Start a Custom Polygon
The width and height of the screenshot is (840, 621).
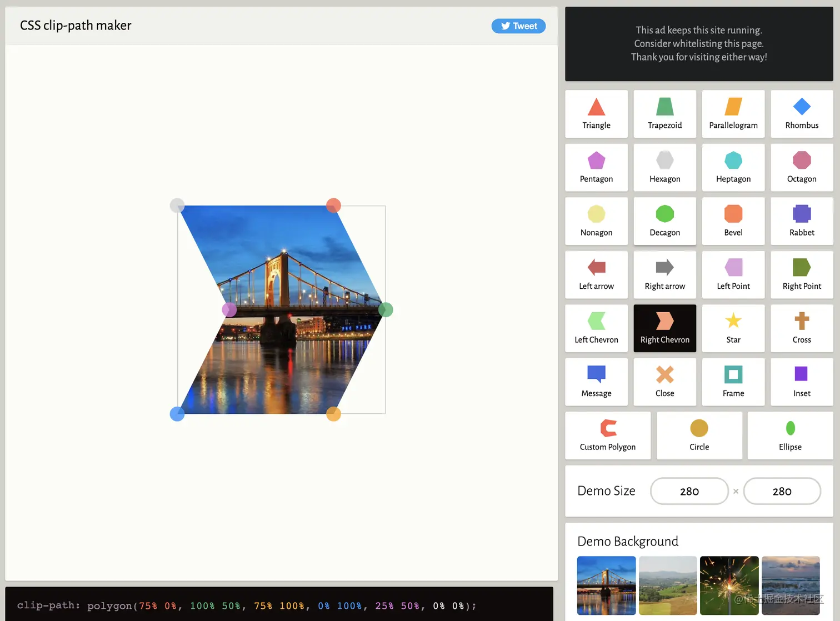click(608, 435)
